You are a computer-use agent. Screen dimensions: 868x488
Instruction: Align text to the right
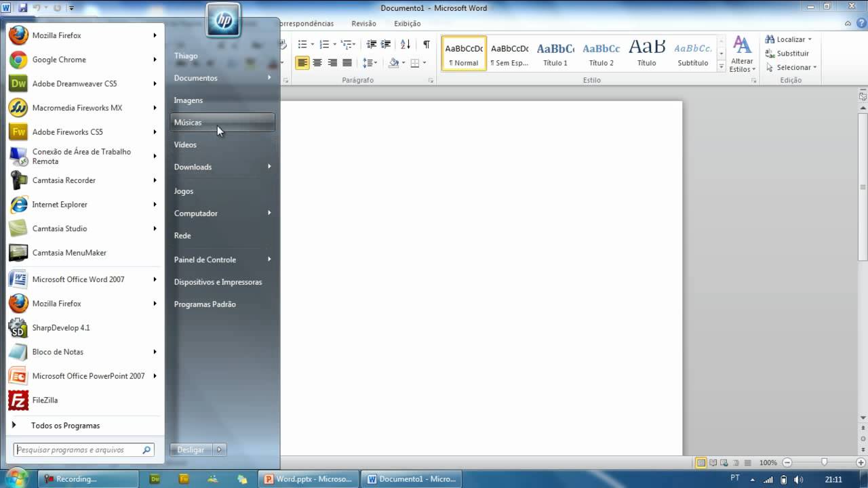(332, 63)
